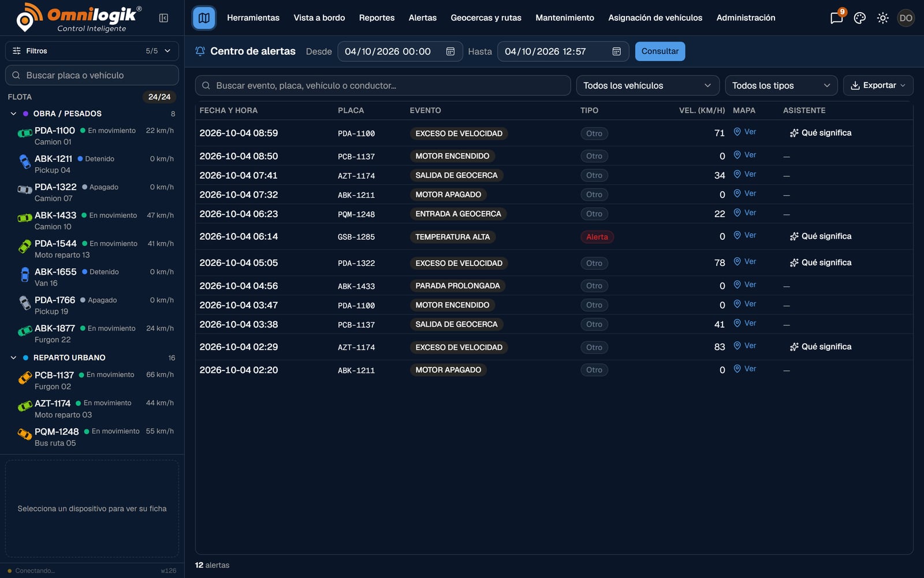
Task: Expand the Filtros 5/5 panel
Action: pos(92,51)
